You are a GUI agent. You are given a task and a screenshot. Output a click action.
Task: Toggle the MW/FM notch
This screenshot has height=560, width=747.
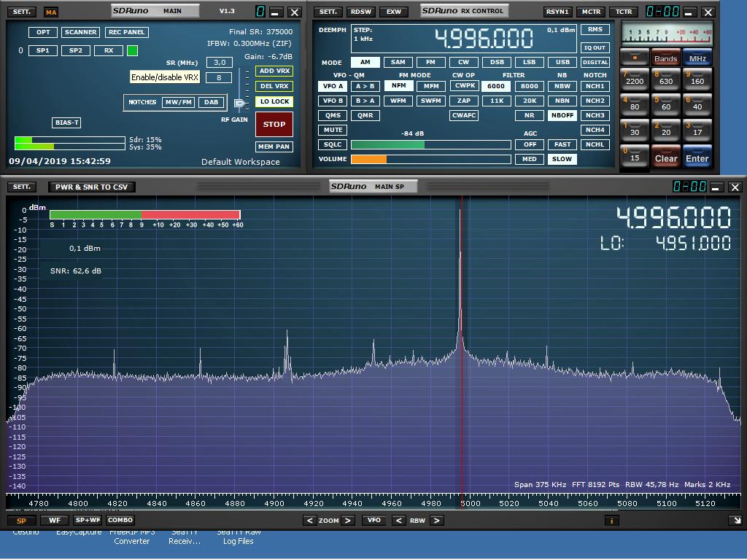point(178,102)
